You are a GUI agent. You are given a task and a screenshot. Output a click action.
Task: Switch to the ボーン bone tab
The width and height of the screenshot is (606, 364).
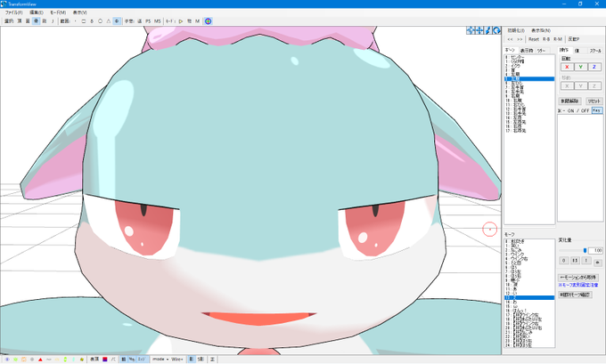pos(510,50)
